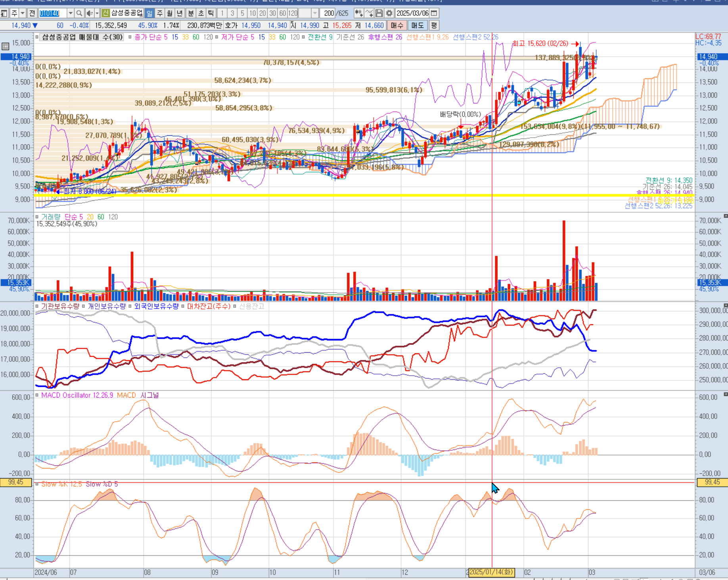
Task: Click the candlestick chart tool icon
Action: pos(359,13)
